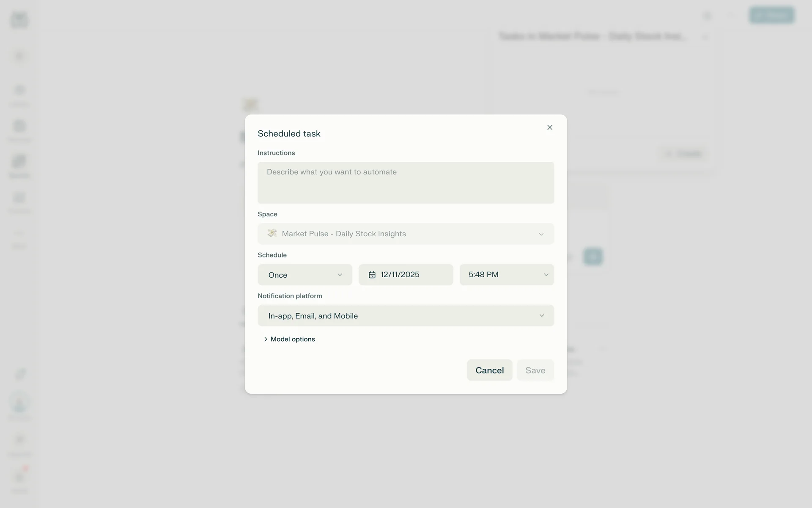The height and width of the screenshot is (508, 812).
Task: Click the blurred app logo at top left
Action: tap(19, 19)
